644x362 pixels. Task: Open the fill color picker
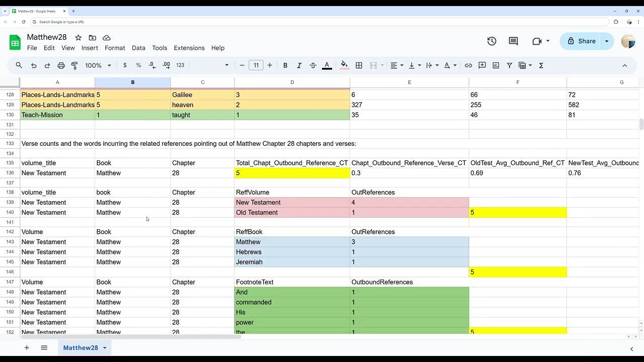[344, 65]
